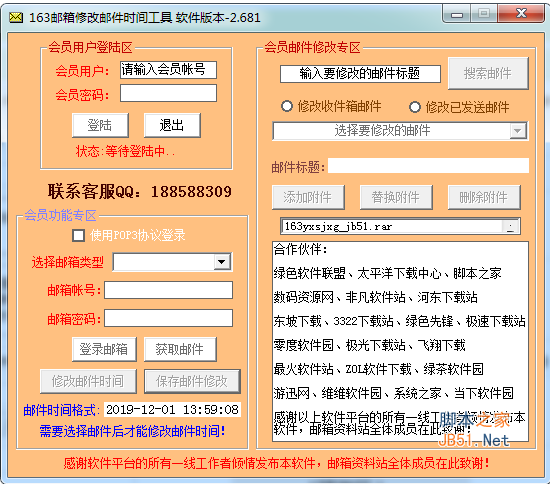Click the 保存邮件修改 button
Screen dimensions: 550x484
pyautogui.click(x=192, y=381)
